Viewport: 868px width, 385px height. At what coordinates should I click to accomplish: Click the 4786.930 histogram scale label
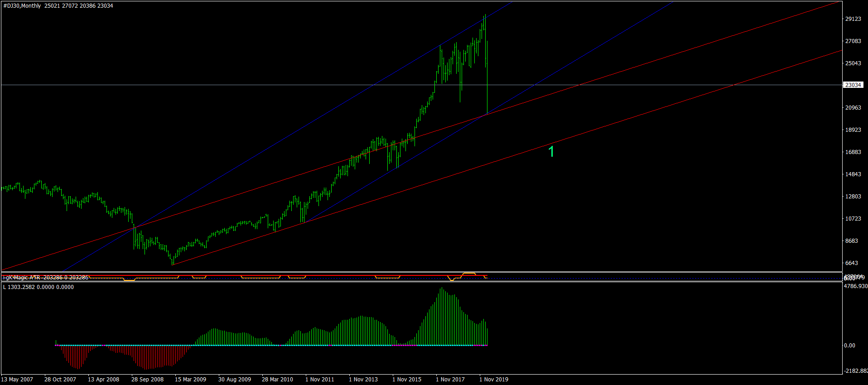pos(856,286)
